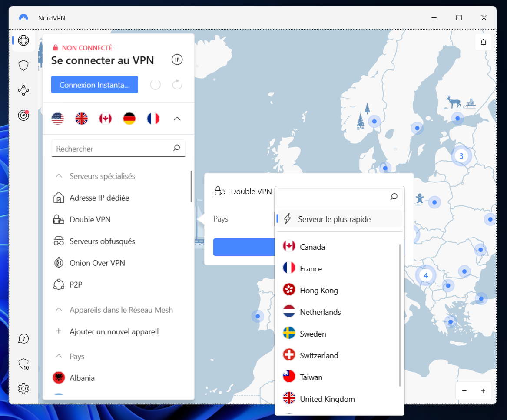This screenshot has width=507, height=420.
Task: Choose Serveur le plus rapide option
Action: pos(339,219)
